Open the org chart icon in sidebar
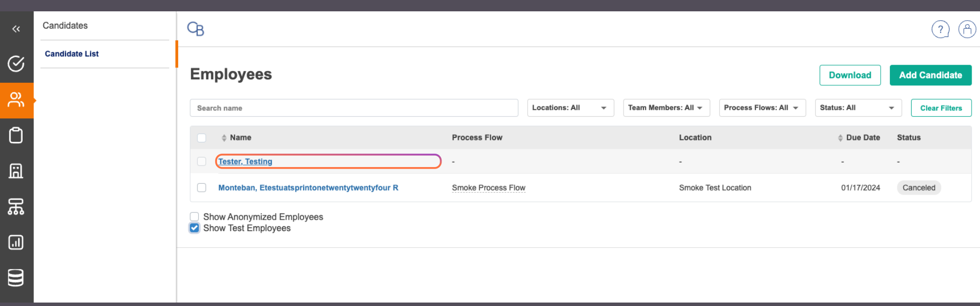 point(16,206)
